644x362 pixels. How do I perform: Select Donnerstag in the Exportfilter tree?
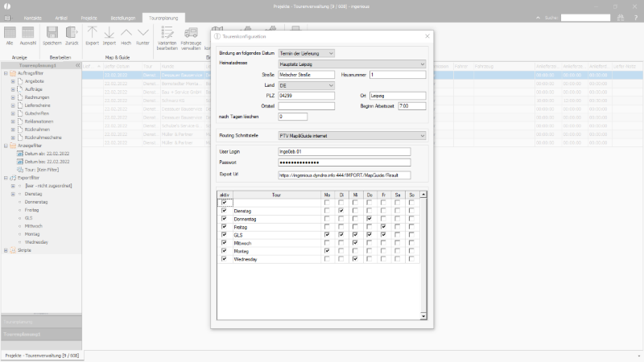tap(36, 202)
